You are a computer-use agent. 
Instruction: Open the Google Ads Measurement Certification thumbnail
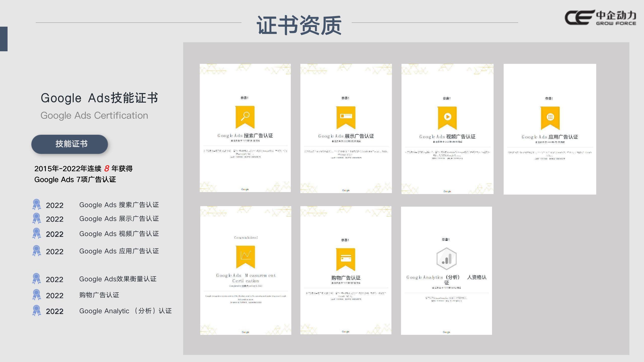tap(246, 270)
